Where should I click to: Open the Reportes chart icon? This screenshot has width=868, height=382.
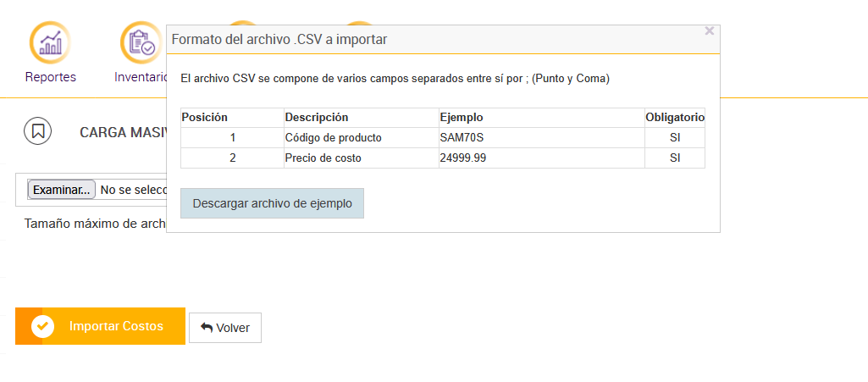coord(50,42)
